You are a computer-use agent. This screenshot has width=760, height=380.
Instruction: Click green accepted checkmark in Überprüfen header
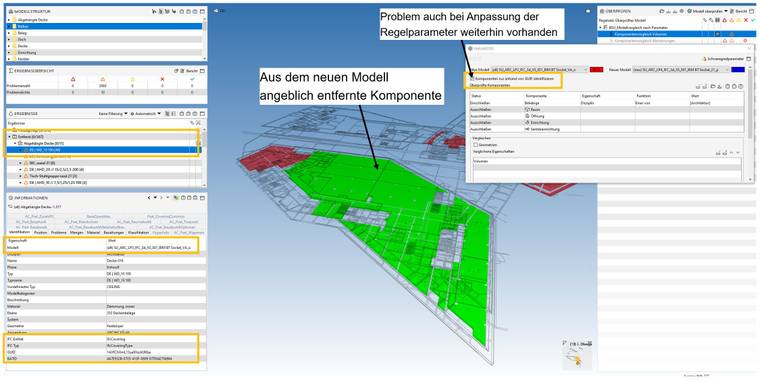[x=753, y=20]
